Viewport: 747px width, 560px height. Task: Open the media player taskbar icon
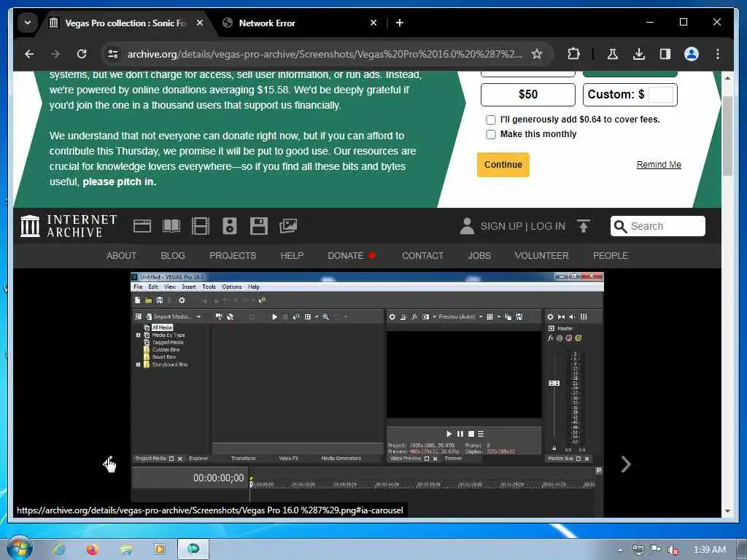pyautogui.click(x=160, y=550)
